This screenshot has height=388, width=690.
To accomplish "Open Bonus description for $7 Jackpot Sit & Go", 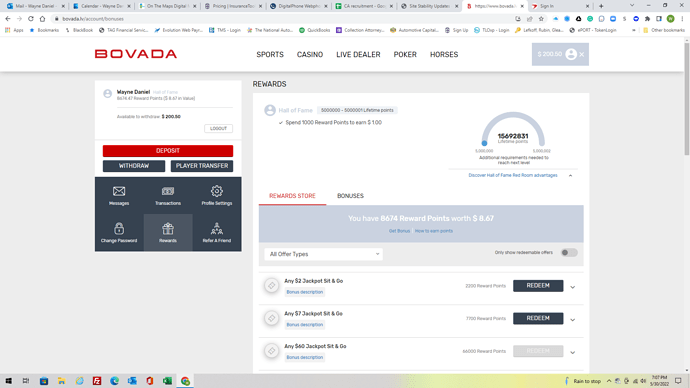I will click(305, 325).
